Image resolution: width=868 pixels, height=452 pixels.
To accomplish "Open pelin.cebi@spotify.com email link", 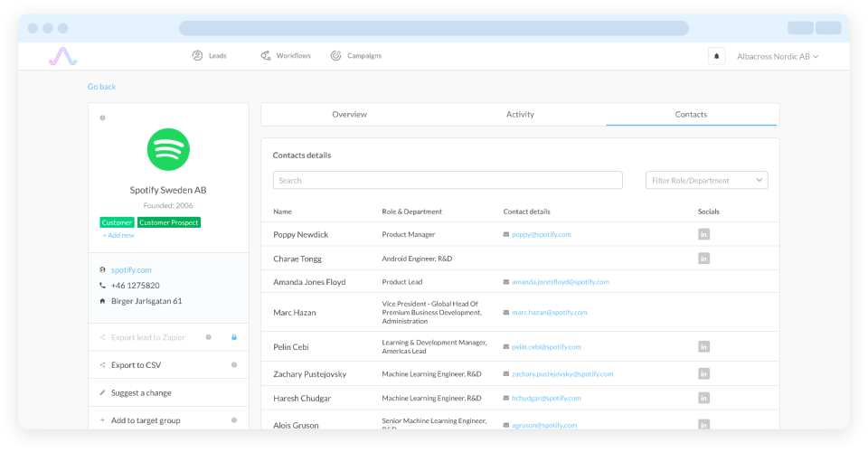I will pyautogui.click(x=546, y=347).
